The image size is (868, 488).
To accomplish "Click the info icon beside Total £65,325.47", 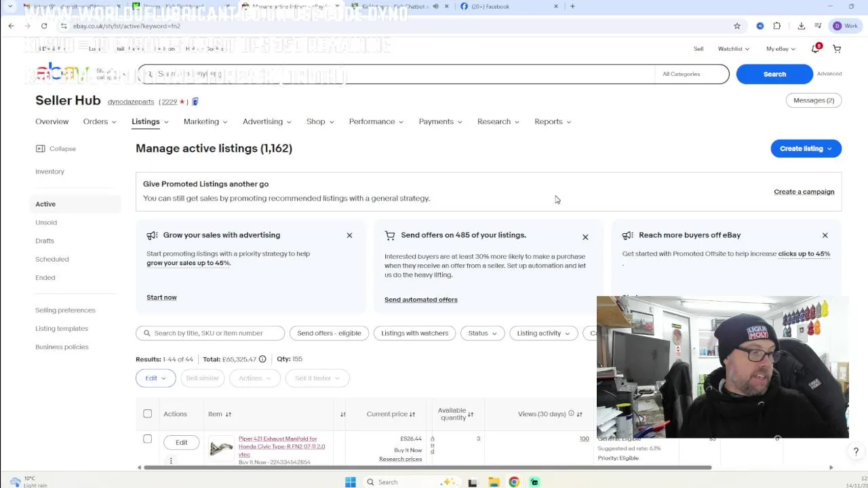I will (262, 359).
